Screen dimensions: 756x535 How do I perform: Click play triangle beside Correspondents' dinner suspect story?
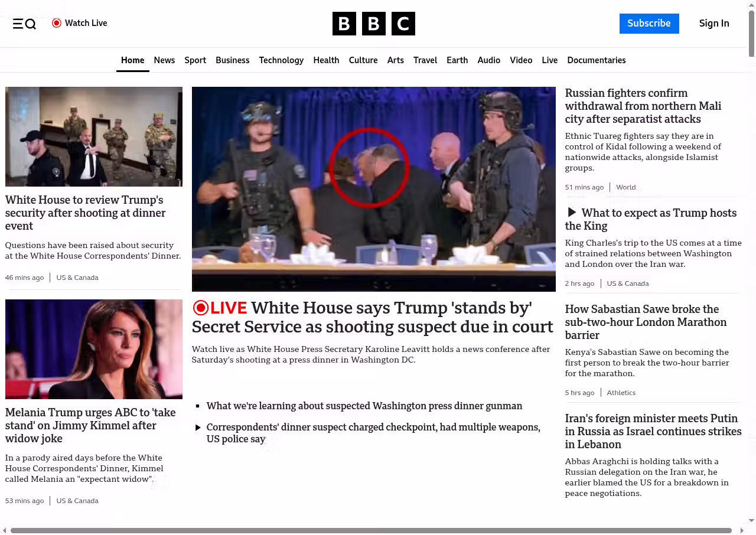pyautogui.click(x=198, y=428)
